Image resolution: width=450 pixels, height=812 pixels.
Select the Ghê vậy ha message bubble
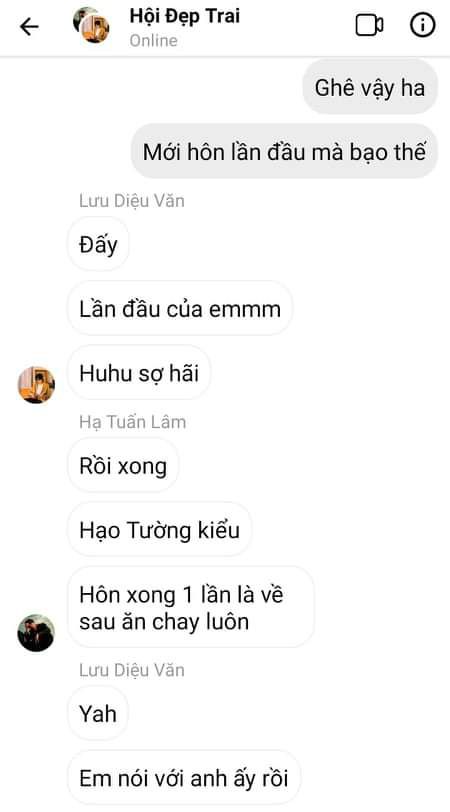coord(370,87)
